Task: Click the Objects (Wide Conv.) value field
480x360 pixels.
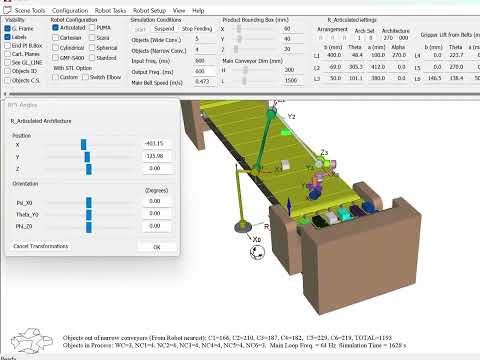Action: pos(205,39)
